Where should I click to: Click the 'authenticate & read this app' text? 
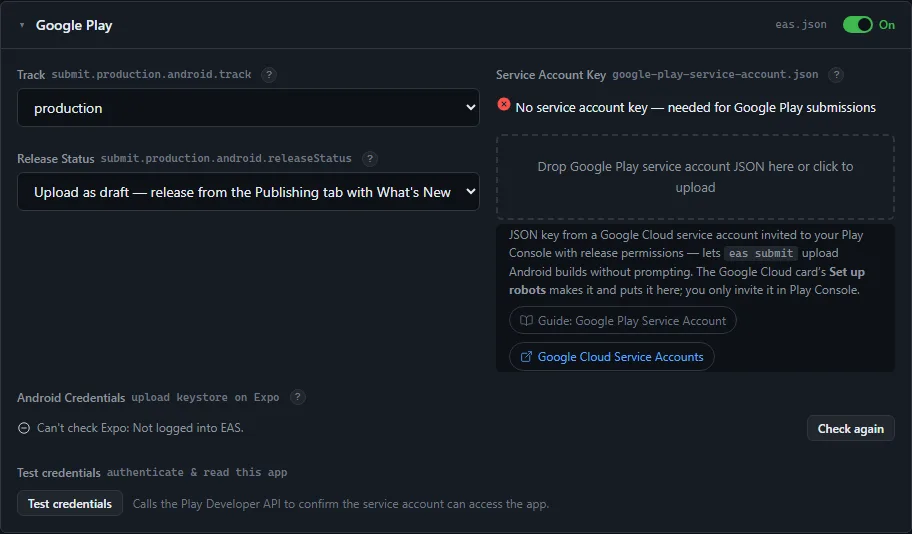coord(197,472)
